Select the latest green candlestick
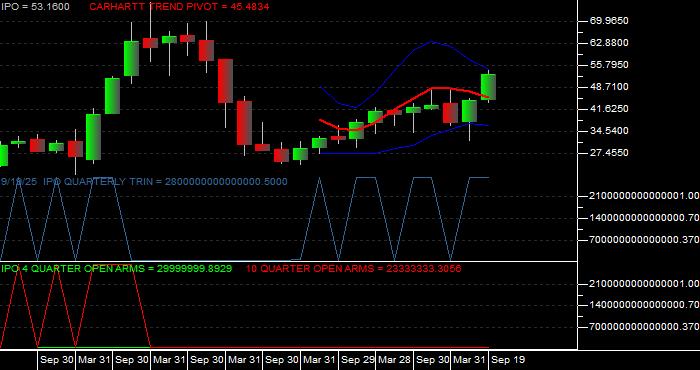700x370 pixels. tap(488, 87)
